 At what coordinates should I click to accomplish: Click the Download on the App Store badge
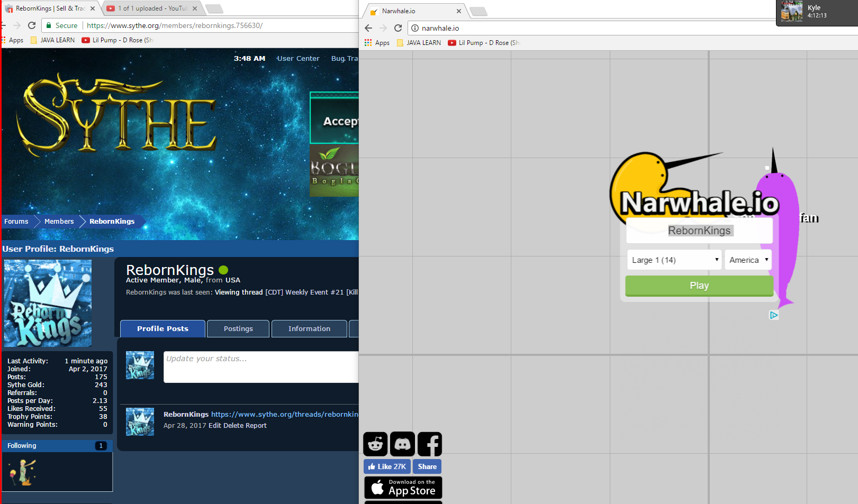[403, 488]
